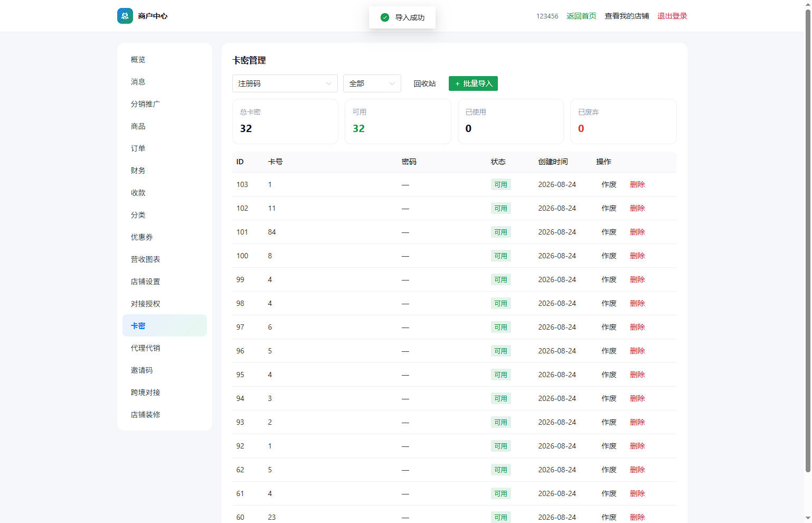Screen dimensions: 812x523
Task: Open 查看我的店铺 link
Action: (627, 16)
